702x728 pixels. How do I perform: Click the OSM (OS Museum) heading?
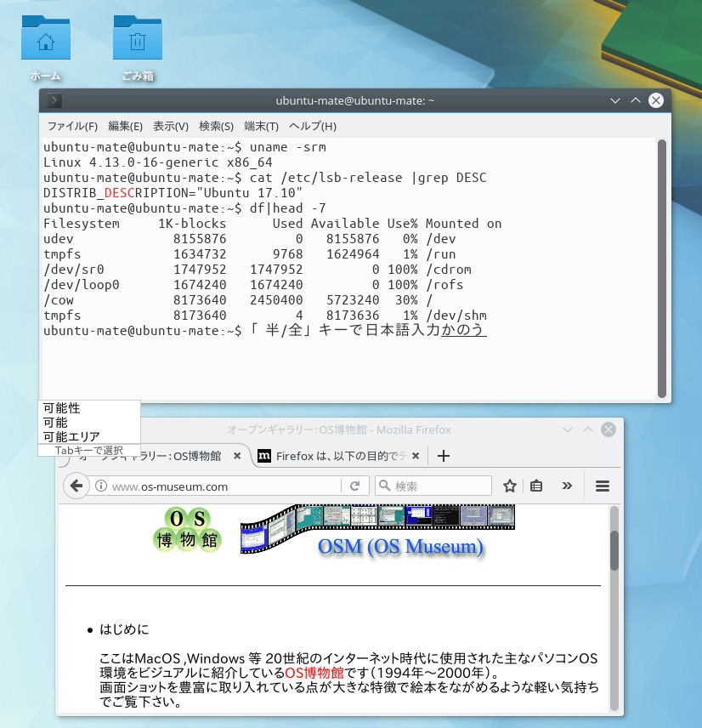pyautogui.click(x=400, y=547)
